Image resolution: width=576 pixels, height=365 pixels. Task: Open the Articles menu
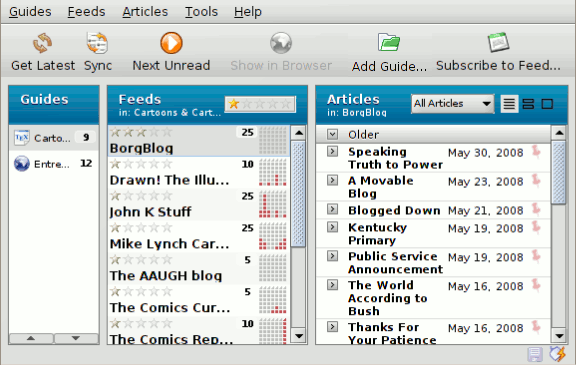click(145, 12)
